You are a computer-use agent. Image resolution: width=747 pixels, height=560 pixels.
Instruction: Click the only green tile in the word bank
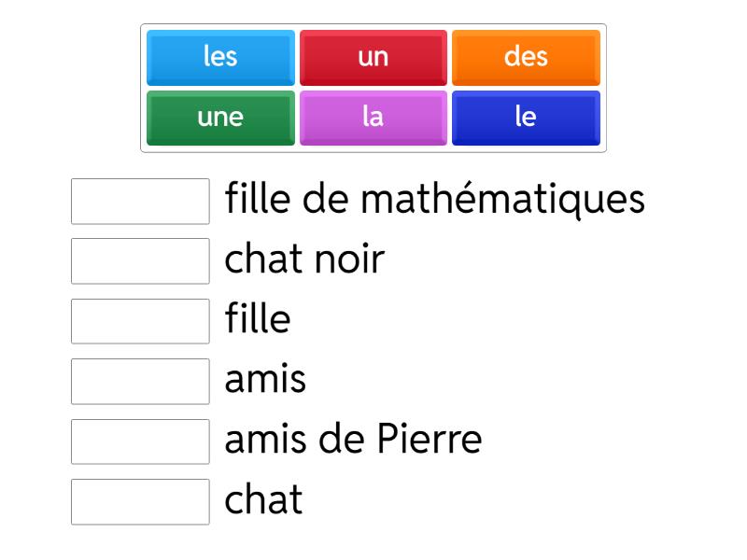220,118
